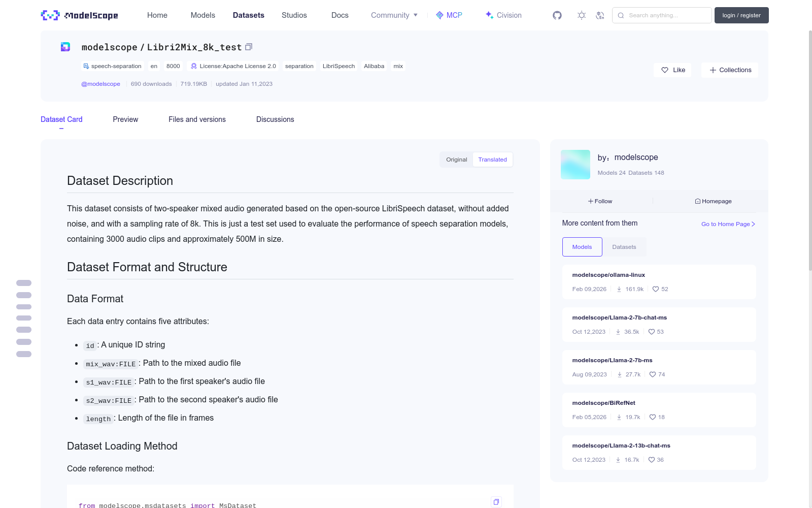Click the dataset avatar icon beside the title
Image resolution: width=812 pixels, height=508 pixels.
click(x=65, y=47)
